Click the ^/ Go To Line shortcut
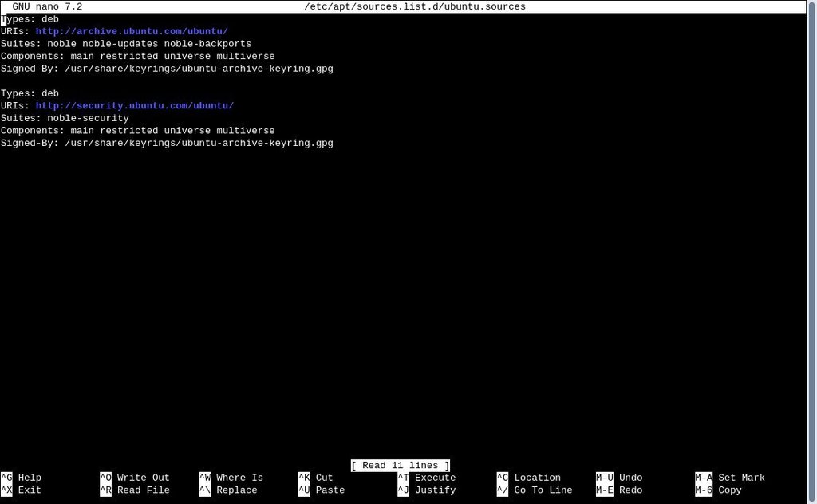 point(535,490)
